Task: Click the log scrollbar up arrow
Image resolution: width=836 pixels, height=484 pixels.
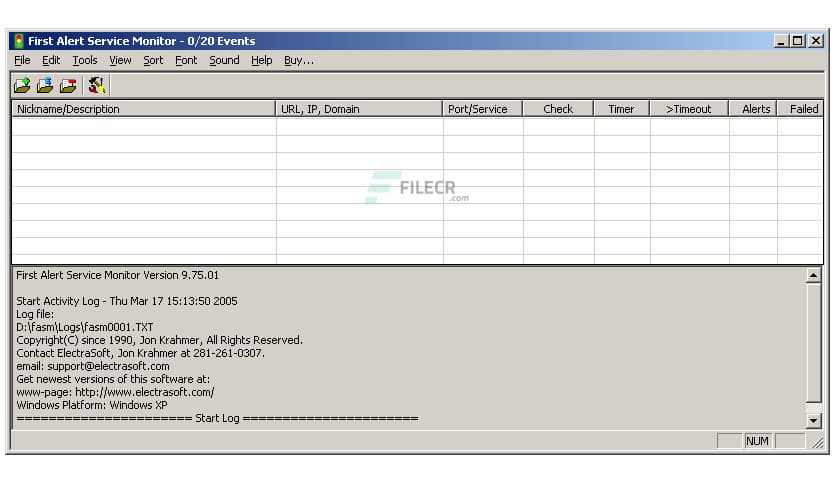Action: [x=813, y=276]
